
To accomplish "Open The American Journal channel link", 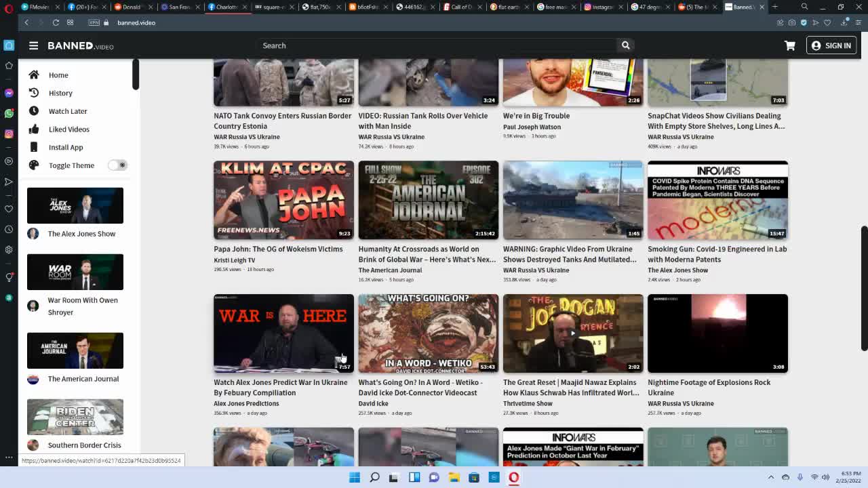I will pos(83,379).
